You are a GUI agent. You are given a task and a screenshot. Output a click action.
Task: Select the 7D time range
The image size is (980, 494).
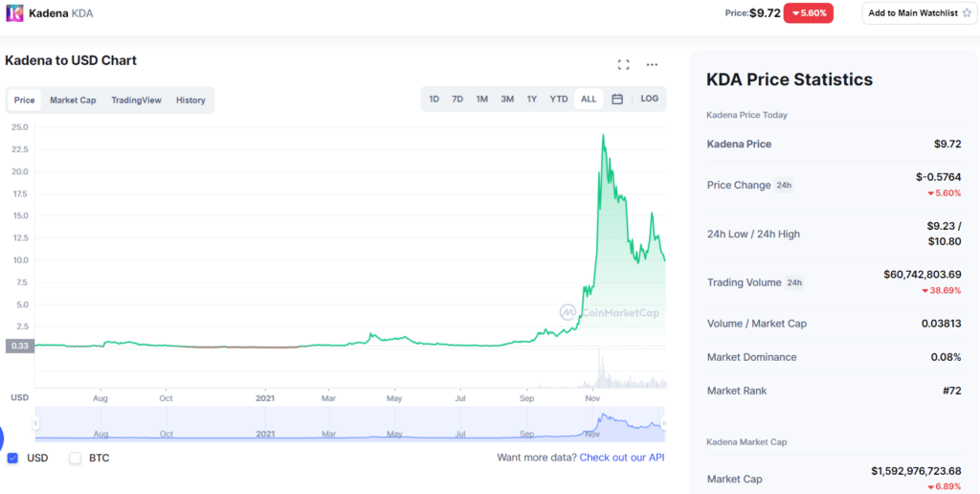457,99
